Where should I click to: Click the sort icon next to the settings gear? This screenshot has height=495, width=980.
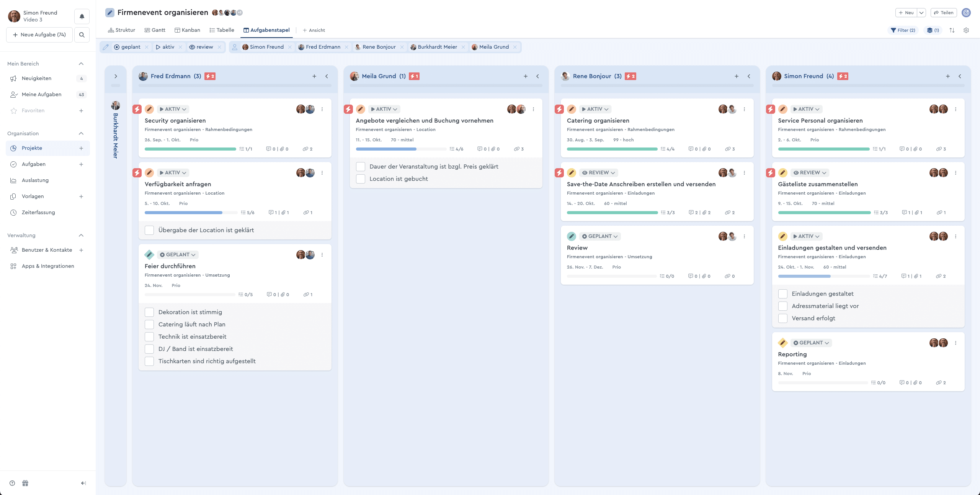[x=952, y=30]
